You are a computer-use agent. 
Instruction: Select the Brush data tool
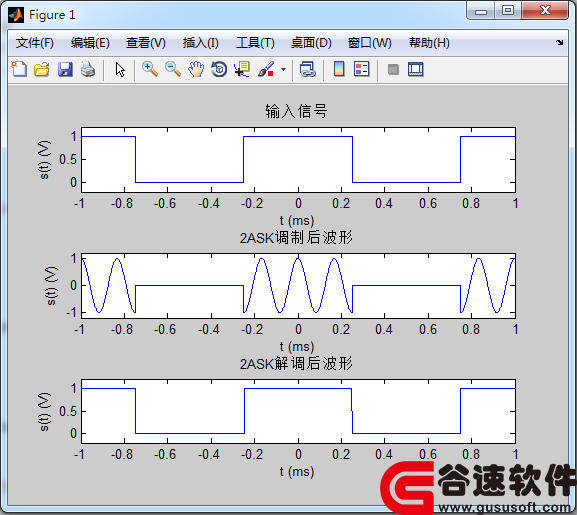point(266,69)
